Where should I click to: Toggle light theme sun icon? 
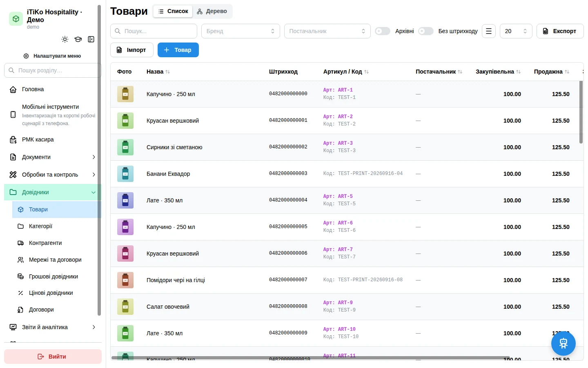(65, 39)
